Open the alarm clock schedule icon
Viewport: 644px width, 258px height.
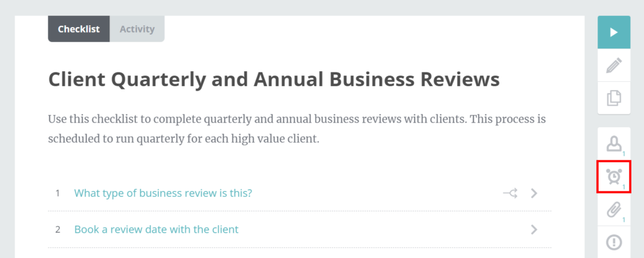(x=614, y=177)
